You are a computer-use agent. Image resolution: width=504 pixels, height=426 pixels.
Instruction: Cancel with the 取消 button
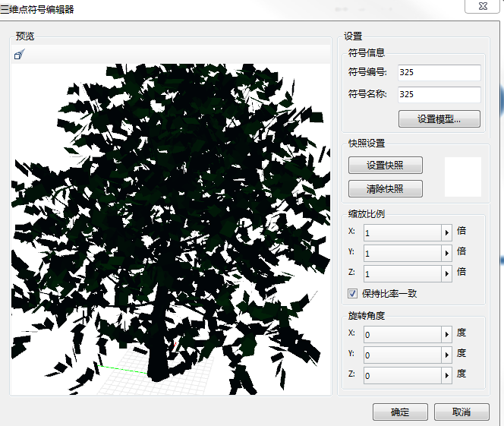click(461, 412)
